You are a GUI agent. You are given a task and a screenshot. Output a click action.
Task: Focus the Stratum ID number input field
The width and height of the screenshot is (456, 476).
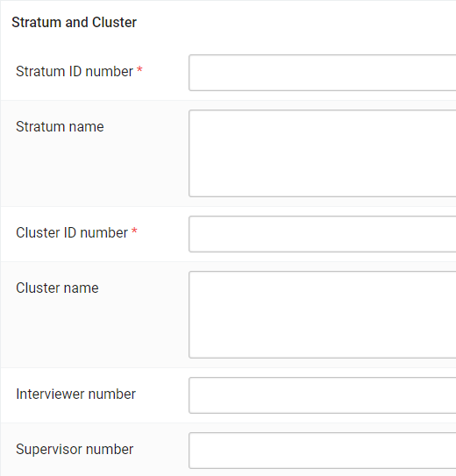323,73
